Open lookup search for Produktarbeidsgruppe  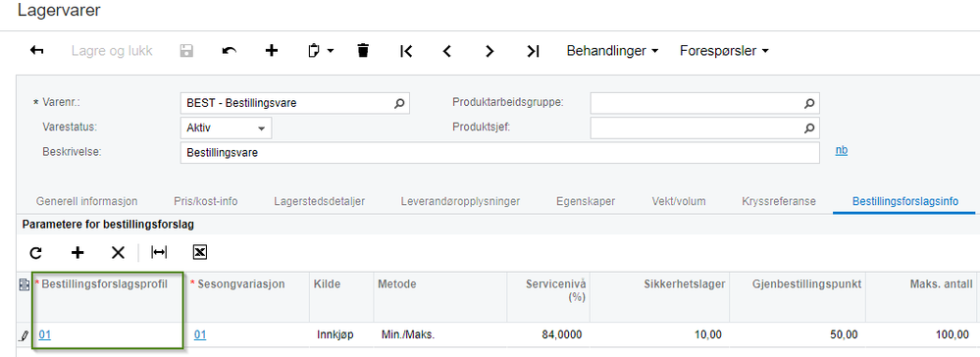(x=808, y=103)
